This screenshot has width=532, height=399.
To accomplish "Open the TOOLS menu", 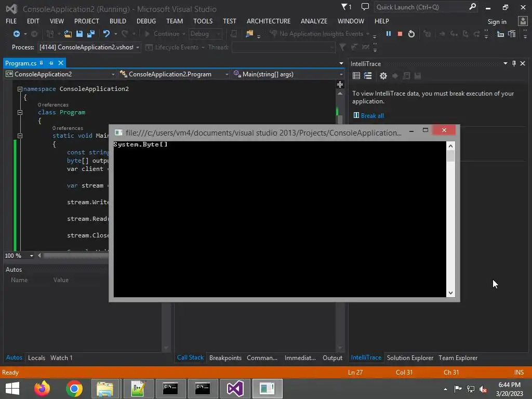I will pyautogui.click(x=203, y=21).
